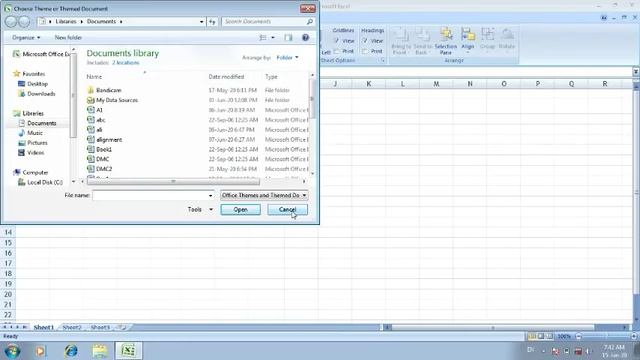Expand the File name history dropdown
640x360 pixels.
(x=211, y=196)
